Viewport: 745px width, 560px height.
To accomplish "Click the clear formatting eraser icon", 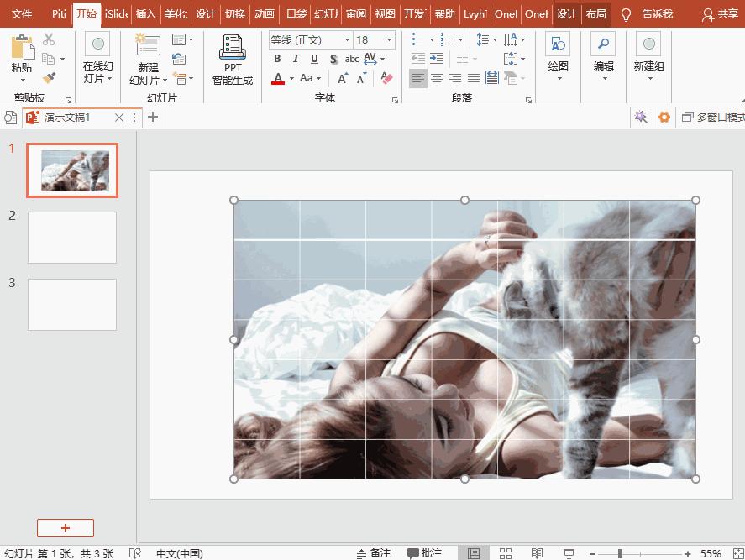I will [386, 78].
